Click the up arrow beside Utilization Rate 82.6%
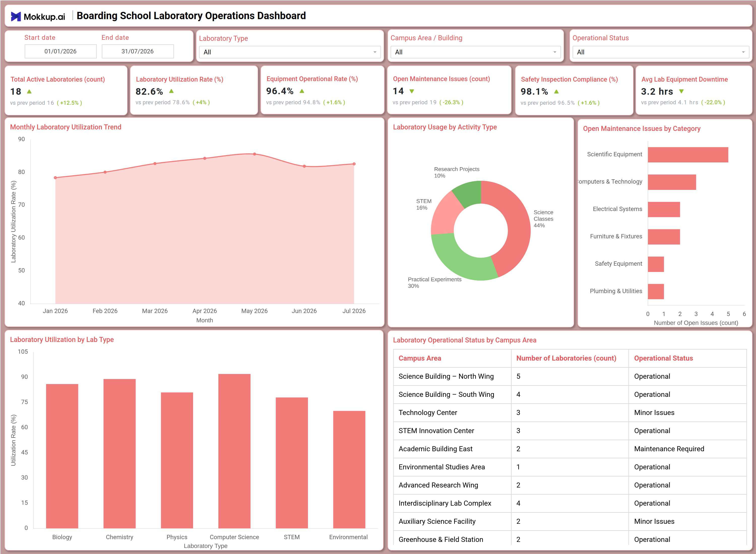This screenshot has width=756, height=554. 171,91
